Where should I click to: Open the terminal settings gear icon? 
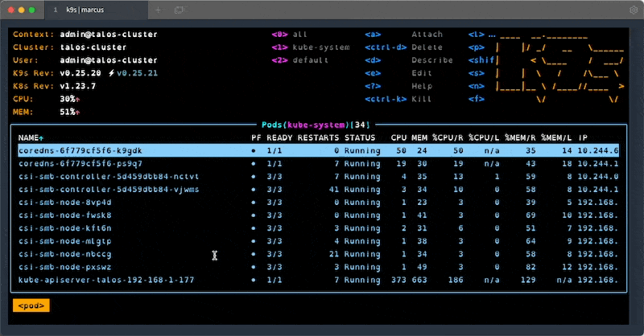(x=634, y=10)
